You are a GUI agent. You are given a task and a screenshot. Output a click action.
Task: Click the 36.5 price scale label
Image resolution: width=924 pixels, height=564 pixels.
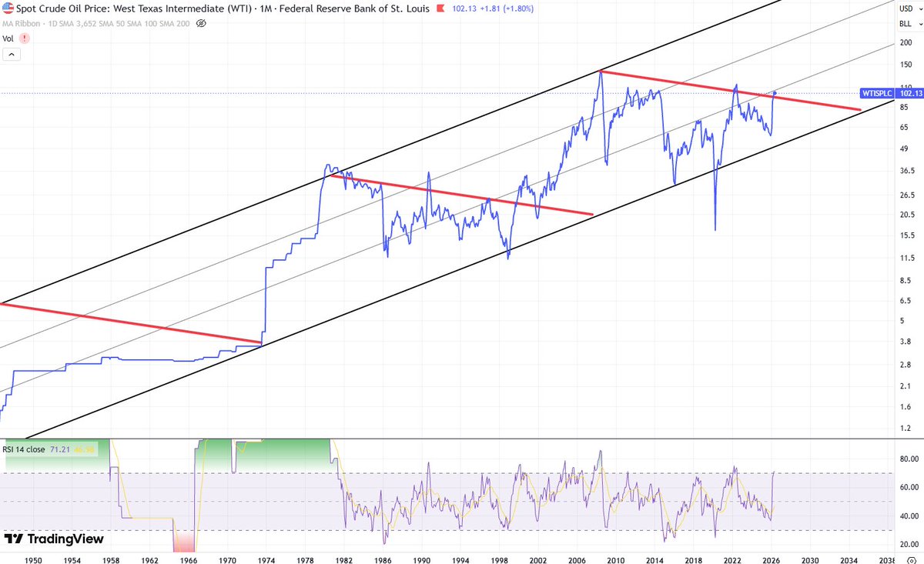pyautogui.click(x=907, y=171)
